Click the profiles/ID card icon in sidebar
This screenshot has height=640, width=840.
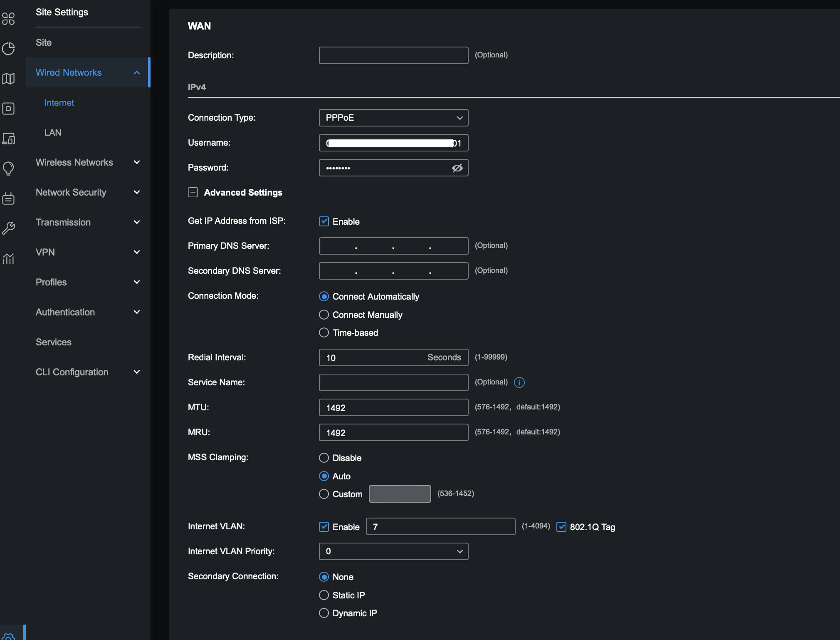(x=10, y=199)
